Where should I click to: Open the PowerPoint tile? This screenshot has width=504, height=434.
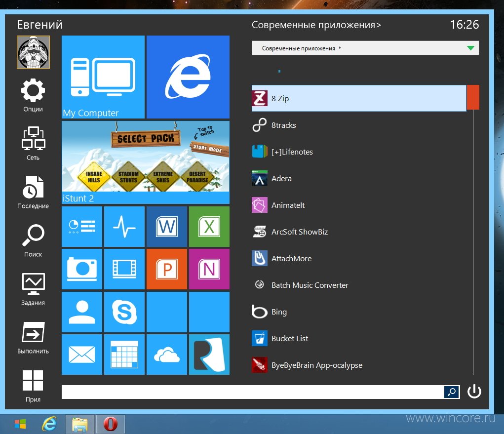[x=166, y=269]
